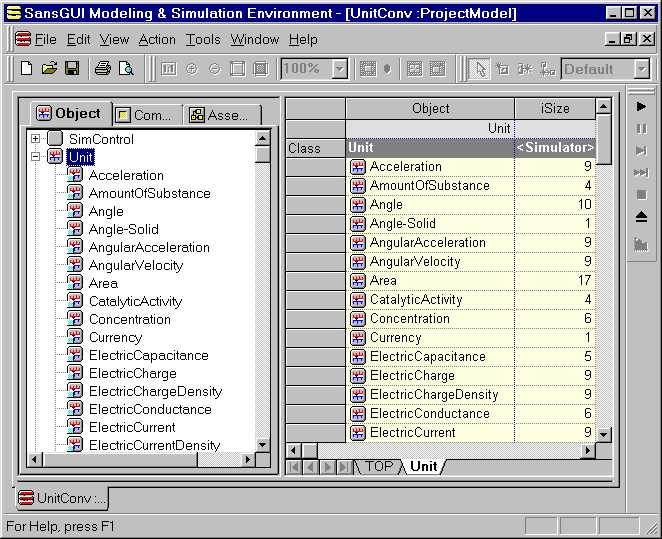Open Print Preview from the toolbar
This screenshot has height=539, width=662.
[126, 69]
